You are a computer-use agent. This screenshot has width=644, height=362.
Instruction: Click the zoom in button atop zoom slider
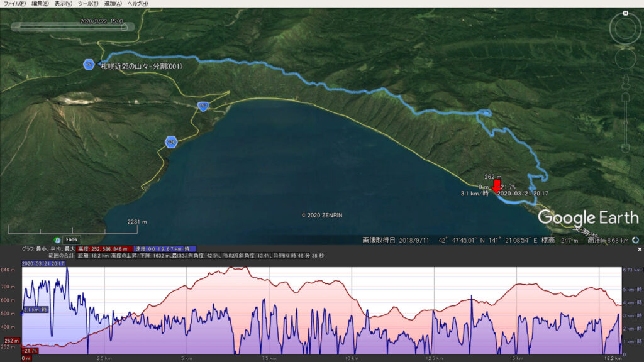click(625, 97)
